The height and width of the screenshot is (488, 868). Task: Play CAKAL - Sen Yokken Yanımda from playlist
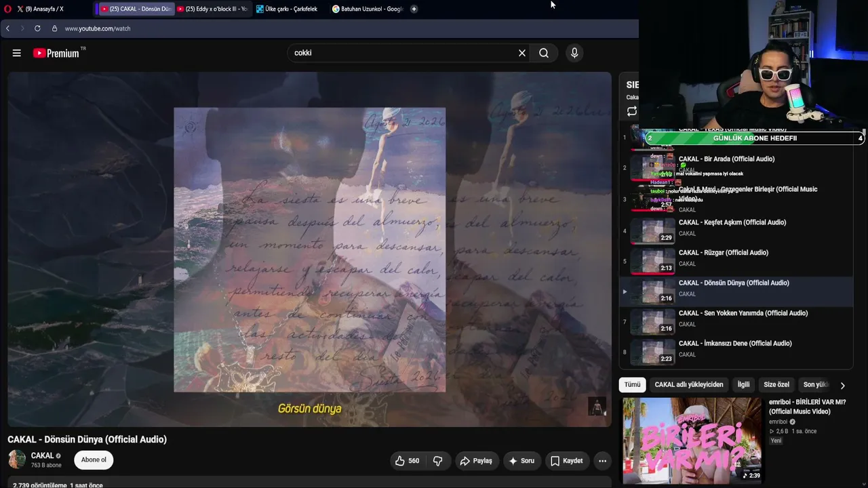tap(737, 322)
